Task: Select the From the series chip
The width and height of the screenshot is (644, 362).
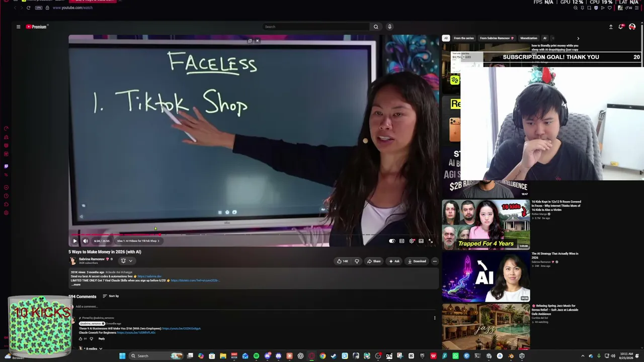Action: (x=463, y=38)
